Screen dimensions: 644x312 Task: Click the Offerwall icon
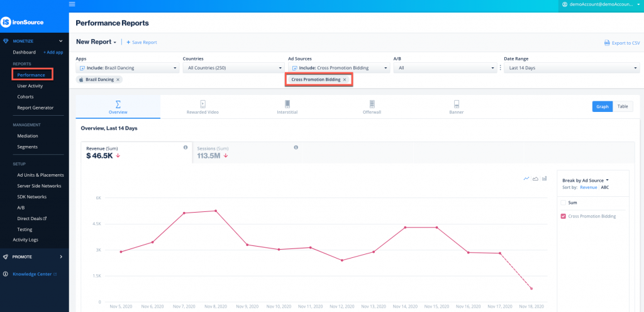coord(372,104)
